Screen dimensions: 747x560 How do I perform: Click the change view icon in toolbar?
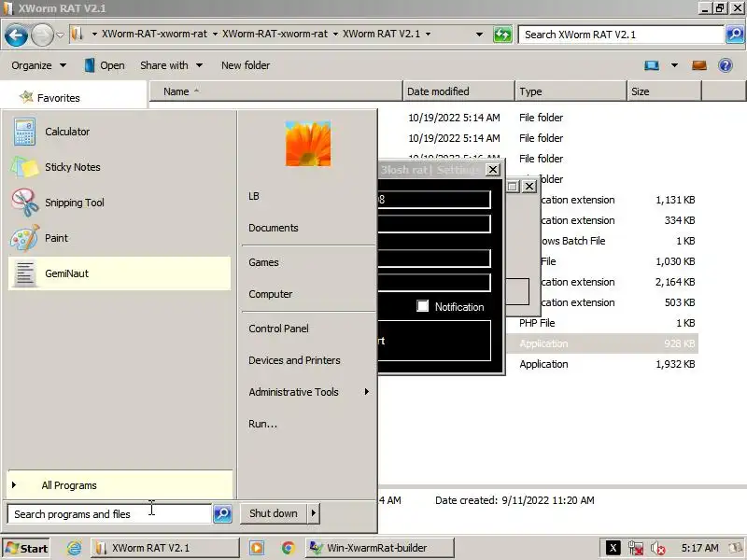click(x=652, y=65)
